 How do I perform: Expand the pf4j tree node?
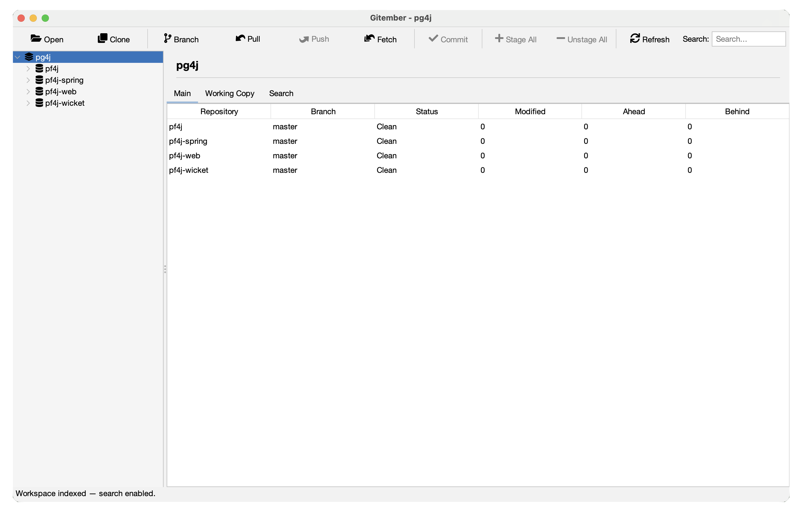28,69
